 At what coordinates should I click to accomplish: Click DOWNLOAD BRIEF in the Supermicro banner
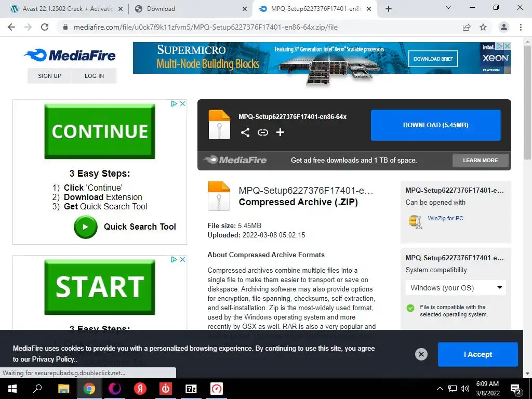(x=433, y=59)
